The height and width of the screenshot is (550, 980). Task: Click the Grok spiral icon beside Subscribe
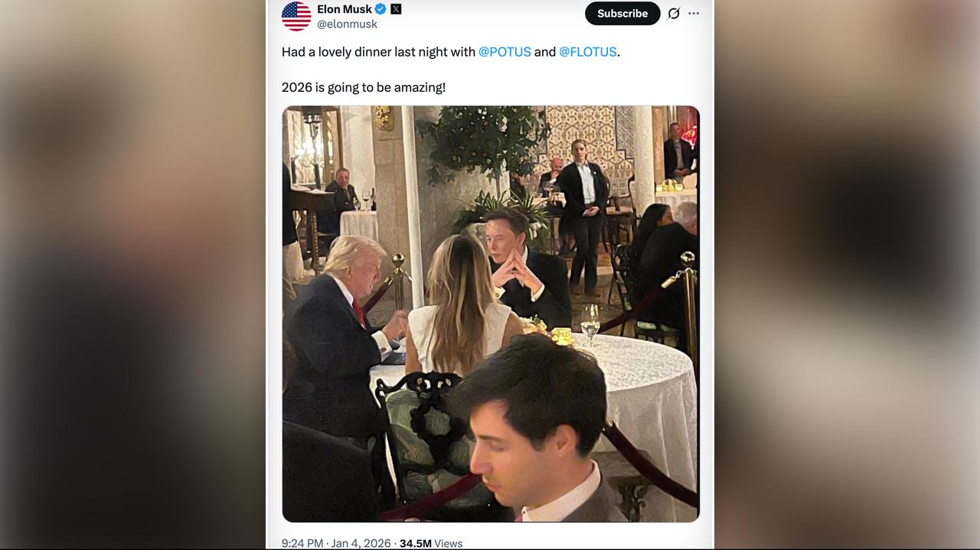pyautogui.click(x=673, y=13)
